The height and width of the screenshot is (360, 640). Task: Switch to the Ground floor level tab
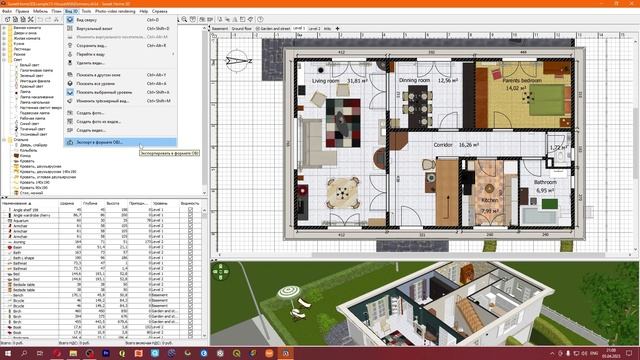click(x=242, y=29)
